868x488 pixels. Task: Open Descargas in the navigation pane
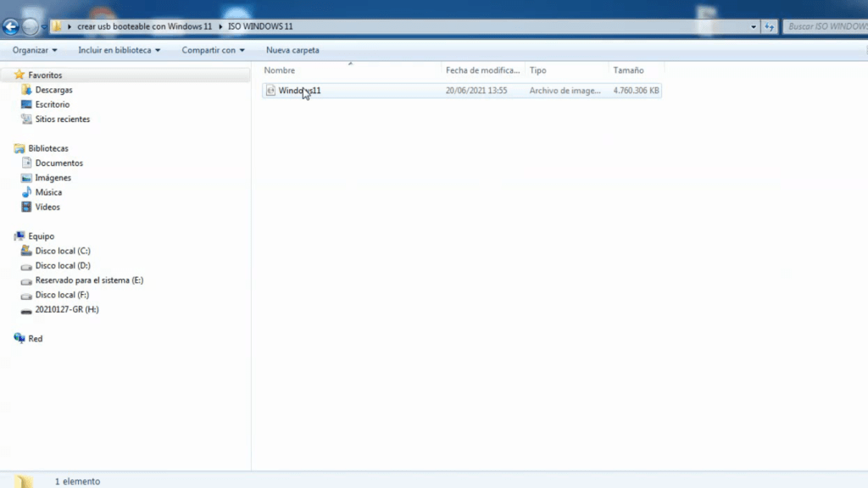coord(53,90)
